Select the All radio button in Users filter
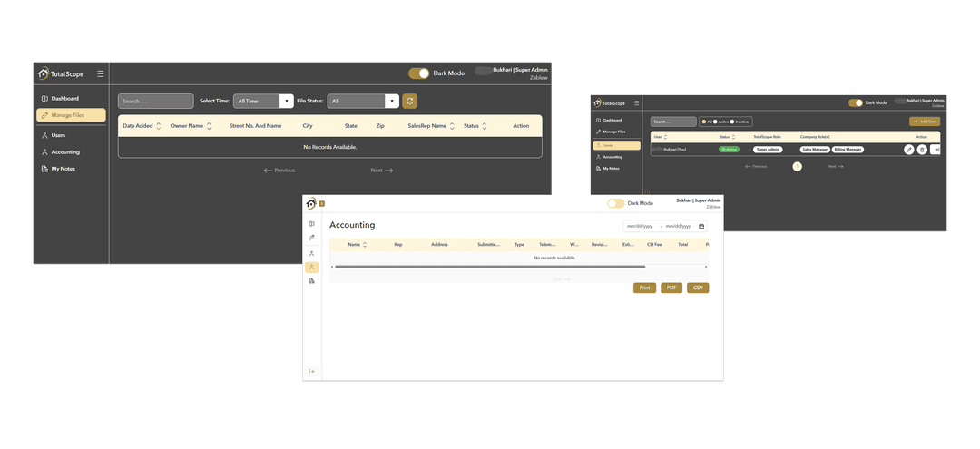The width and height of the screenshot is (980, 449). click(x=704, y=122)
